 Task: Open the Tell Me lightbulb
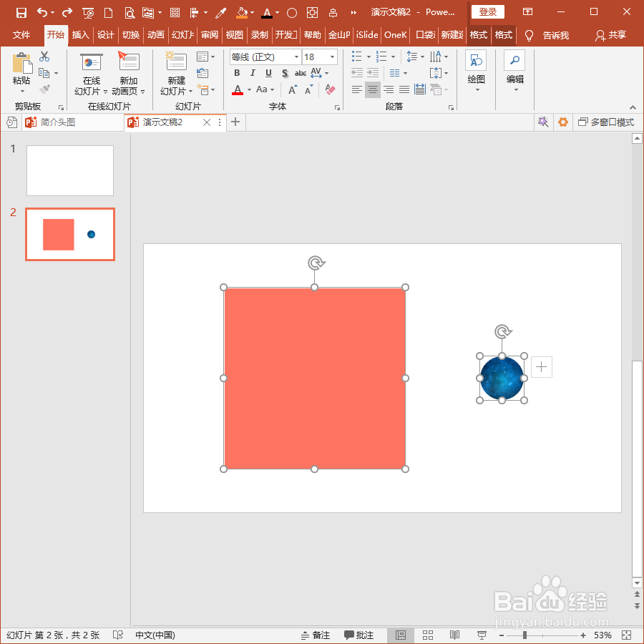click(x=529, y=35)
